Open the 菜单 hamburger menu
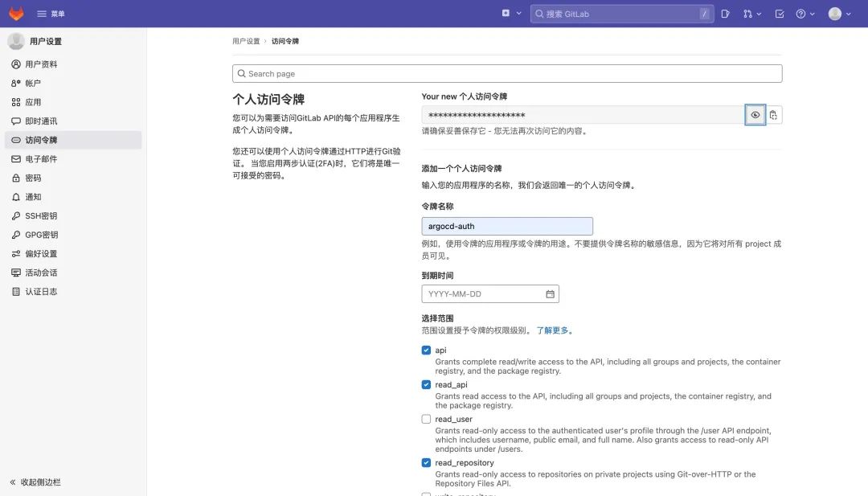868x496 pixels. (x=51, y=14)
